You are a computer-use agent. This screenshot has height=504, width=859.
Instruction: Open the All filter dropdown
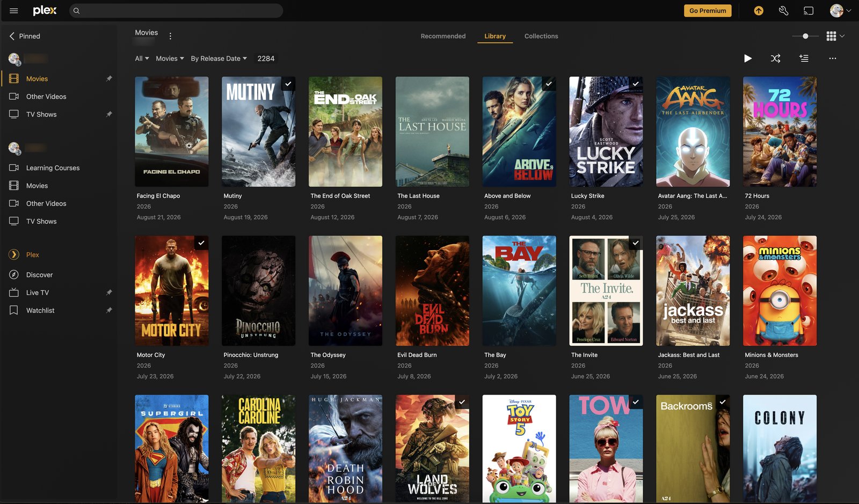pos(142,59)
